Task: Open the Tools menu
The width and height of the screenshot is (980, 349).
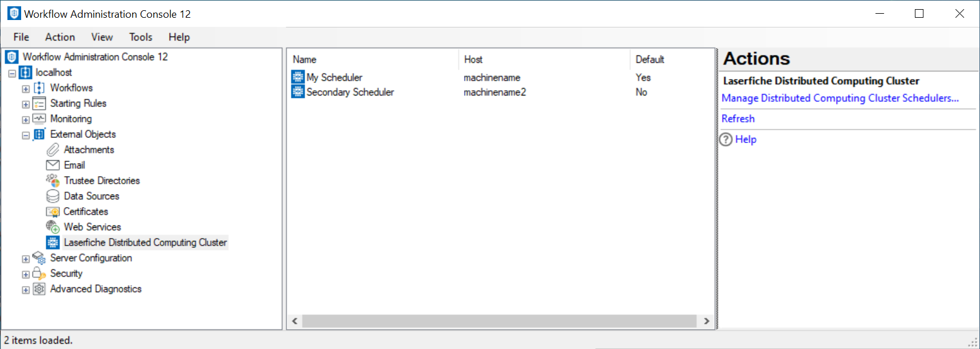Action: (141, 37)
